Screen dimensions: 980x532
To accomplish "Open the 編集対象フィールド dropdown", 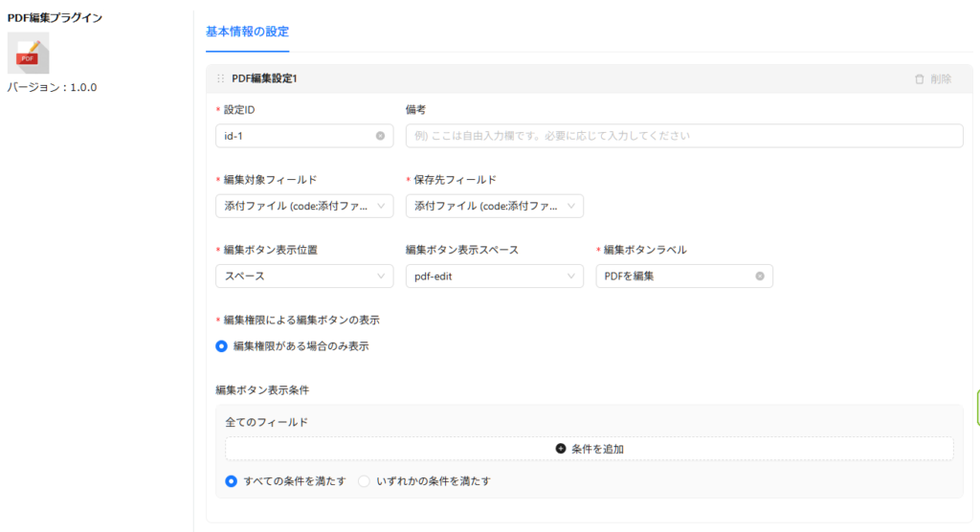I will click(x=304, y=206).
